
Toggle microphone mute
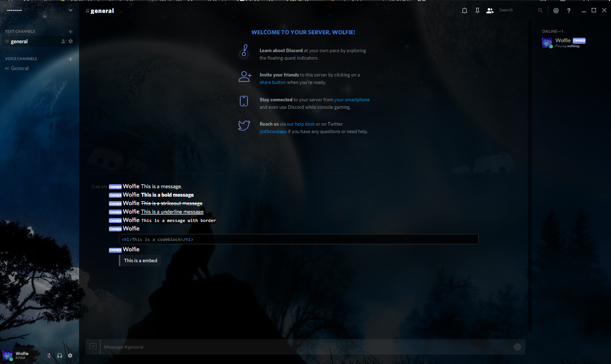click(x=49, y=356)
